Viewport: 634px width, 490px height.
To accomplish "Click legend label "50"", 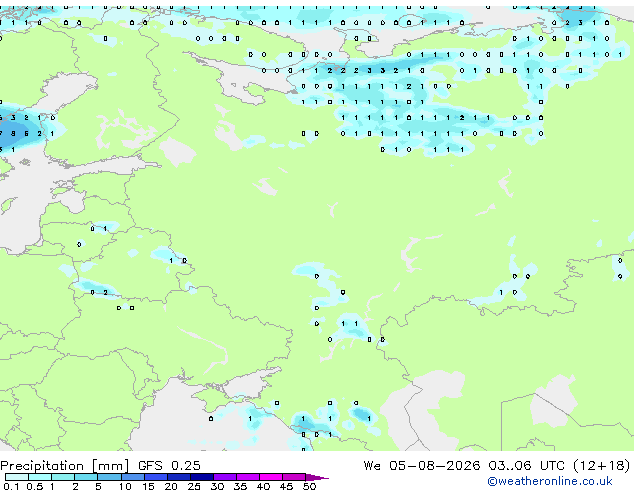I will [309, 486].
